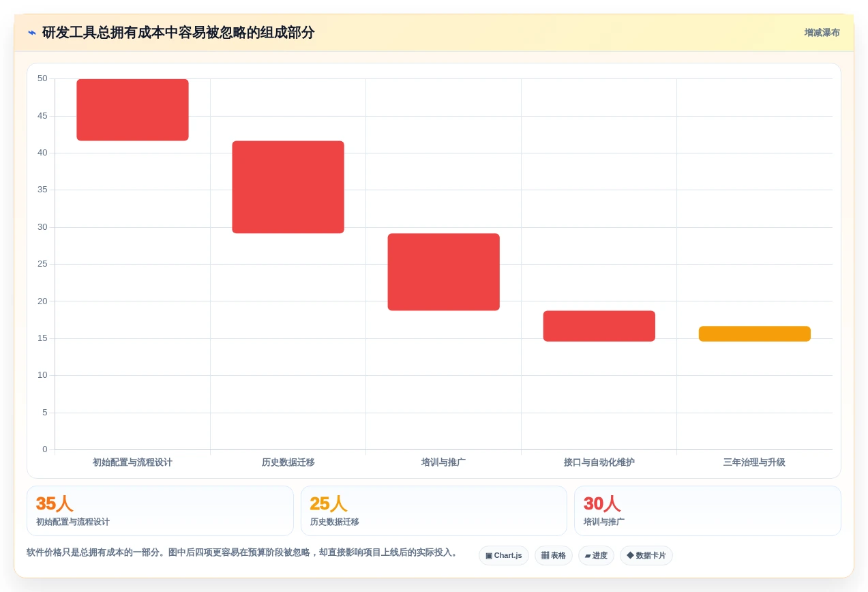Click the y-axis value 0
Viewport: 868px width, 592px height.
click(45, 449)
